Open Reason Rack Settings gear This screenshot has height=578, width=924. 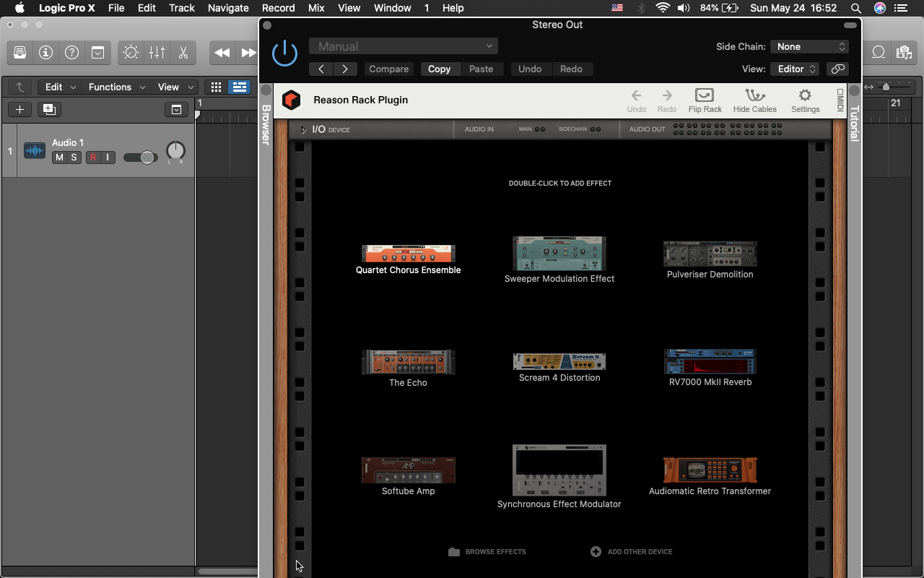click(x=805, y=100)
